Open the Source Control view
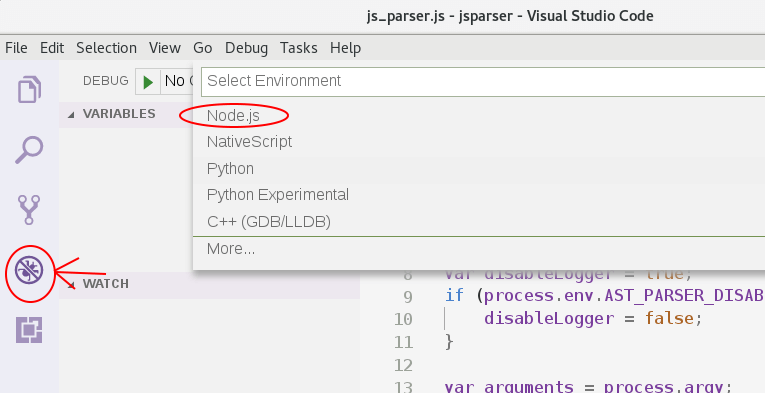The width and height of the screenshot is (765, 393). (x=29, y=210)
